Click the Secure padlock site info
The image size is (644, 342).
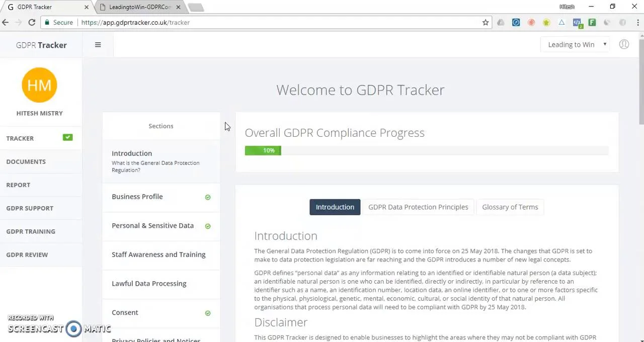58,22
